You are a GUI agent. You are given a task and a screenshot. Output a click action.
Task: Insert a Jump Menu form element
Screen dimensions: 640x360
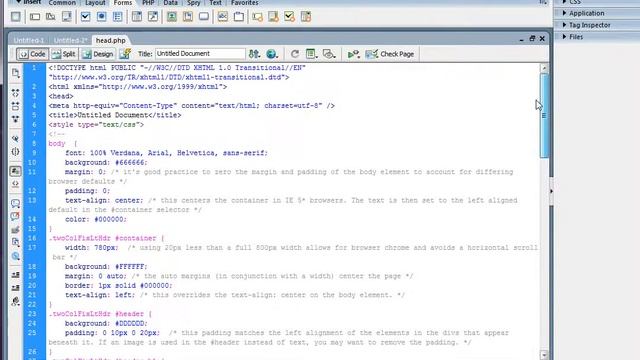click(153, 17)
